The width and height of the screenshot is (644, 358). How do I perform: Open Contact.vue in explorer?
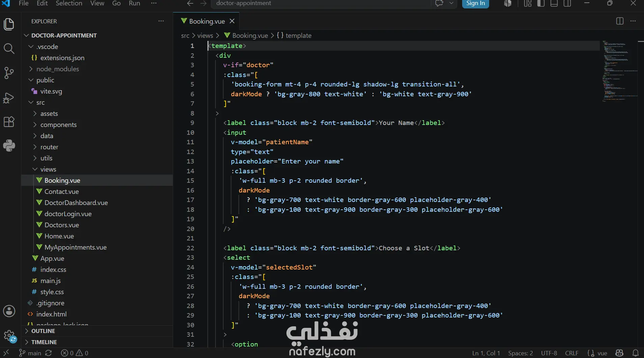(97, 191)
